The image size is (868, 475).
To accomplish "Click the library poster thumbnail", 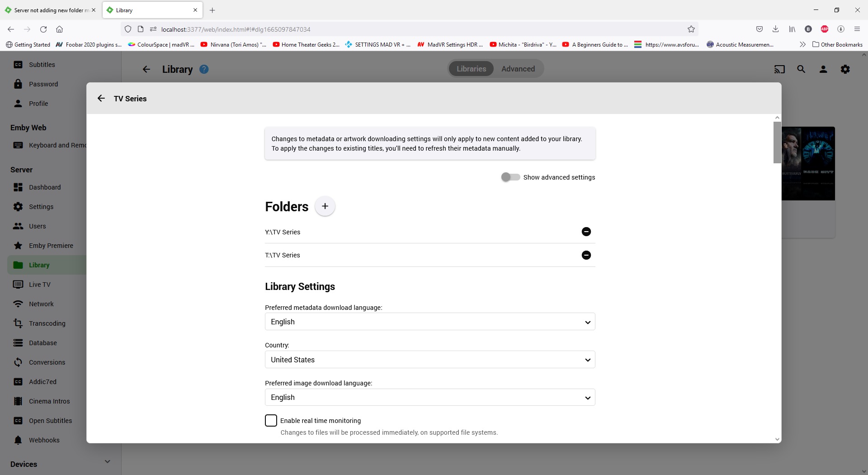I will (x=808, y=163).
